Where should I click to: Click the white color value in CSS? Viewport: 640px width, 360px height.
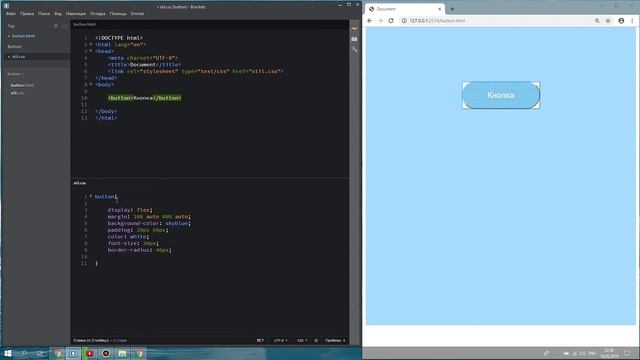tap(138, 236)
